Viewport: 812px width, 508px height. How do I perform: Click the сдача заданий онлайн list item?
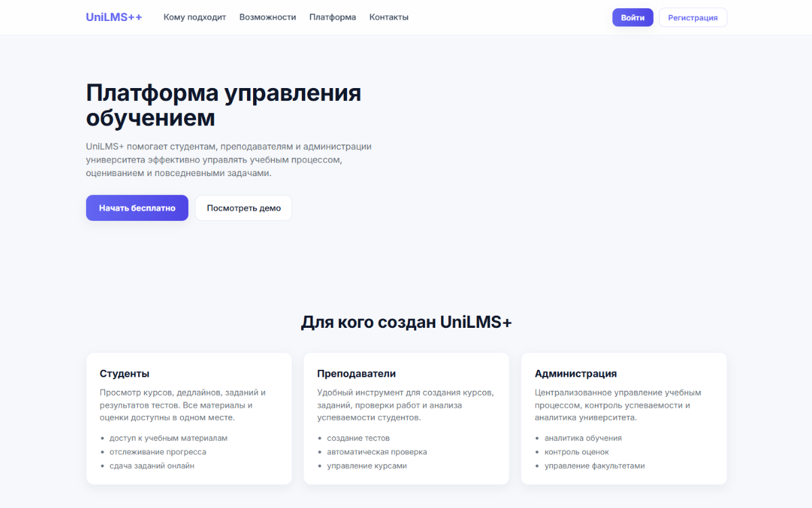(152, 466)
